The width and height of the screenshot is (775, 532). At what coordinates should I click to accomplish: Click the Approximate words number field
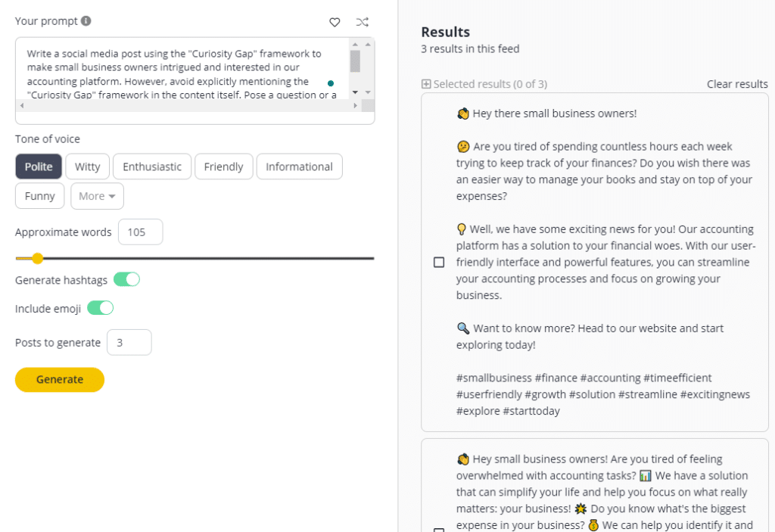coord(140,232)
